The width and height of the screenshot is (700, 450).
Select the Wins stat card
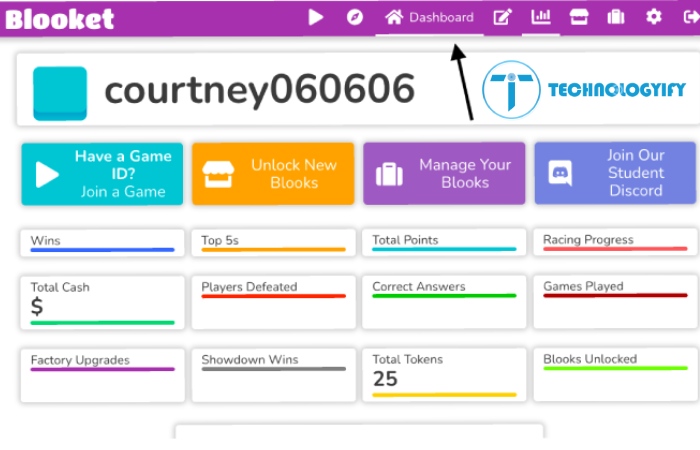102,243
